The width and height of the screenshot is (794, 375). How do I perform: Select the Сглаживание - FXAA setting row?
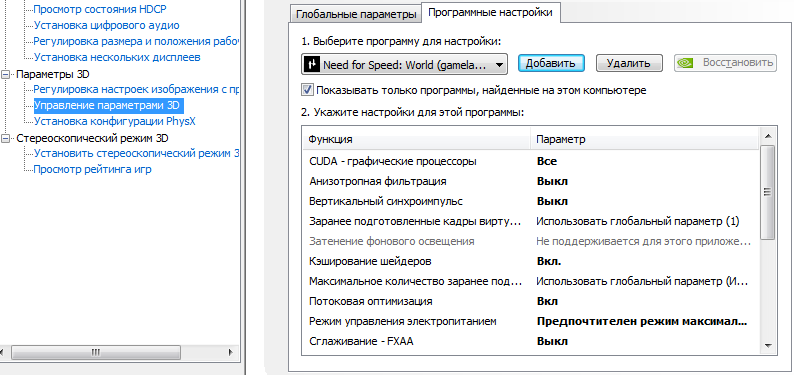tap(531, 342)
